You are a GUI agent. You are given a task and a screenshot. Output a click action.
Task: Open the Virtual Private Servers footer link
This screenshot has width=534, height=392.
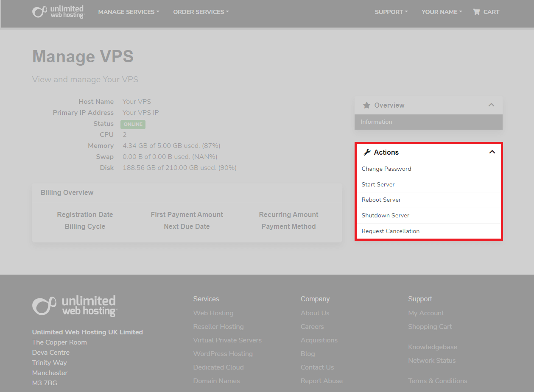[227, 340]
